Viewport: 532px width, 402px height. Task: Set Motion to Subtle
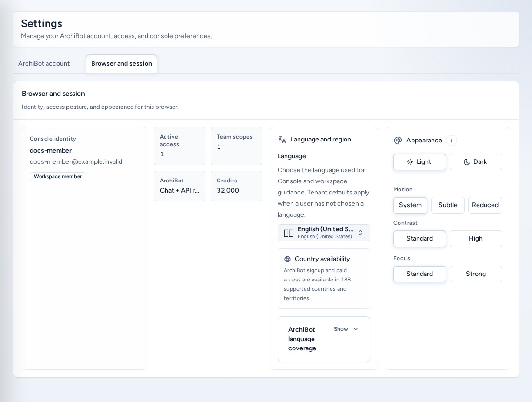(448, 205)
